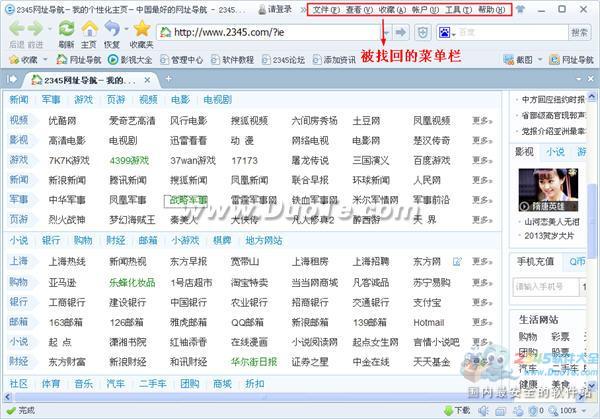Open the address bar history dropdown

tap(387, 33)
